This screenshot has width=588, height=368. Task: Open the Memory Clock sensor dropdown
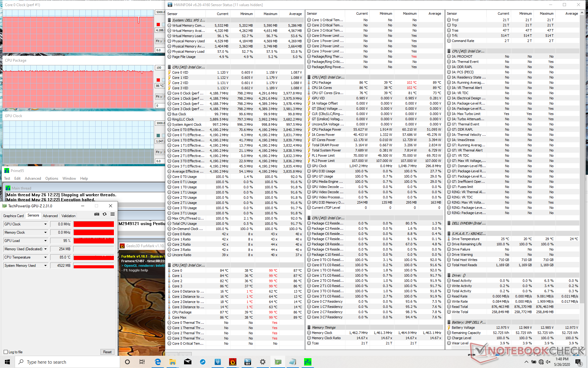[45, 232]
